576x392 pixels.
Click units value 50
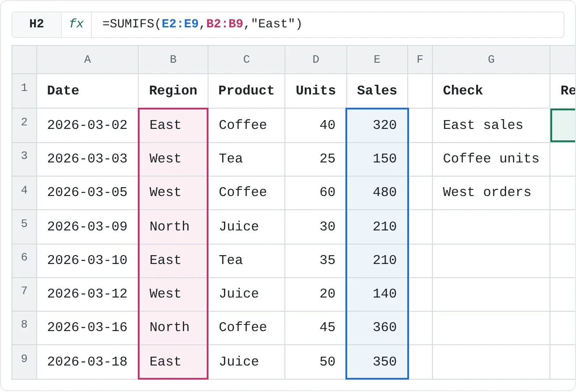pos(316,362)
